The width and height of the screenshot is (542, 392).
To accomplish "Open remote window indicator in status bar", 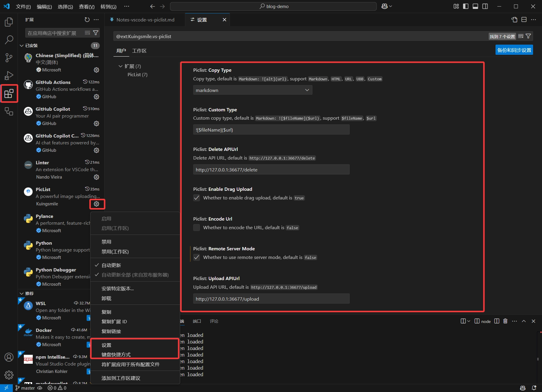I will [6, 388].
